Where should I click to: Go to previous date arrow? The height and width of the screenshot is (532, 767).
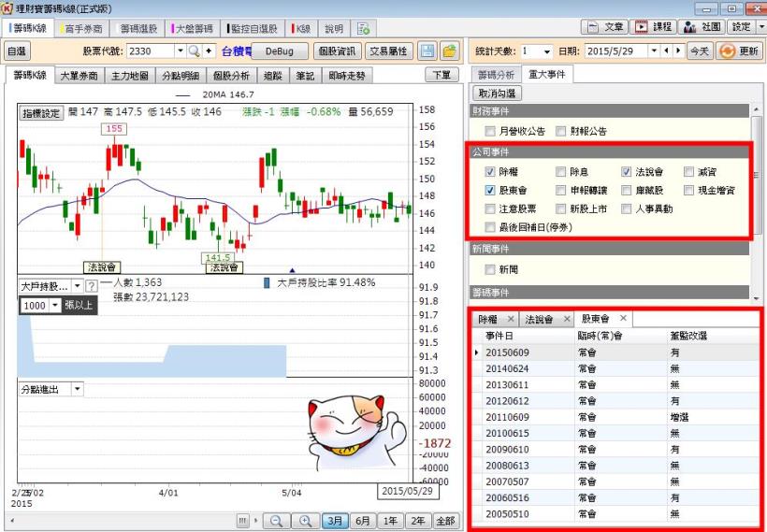(666, 50)
